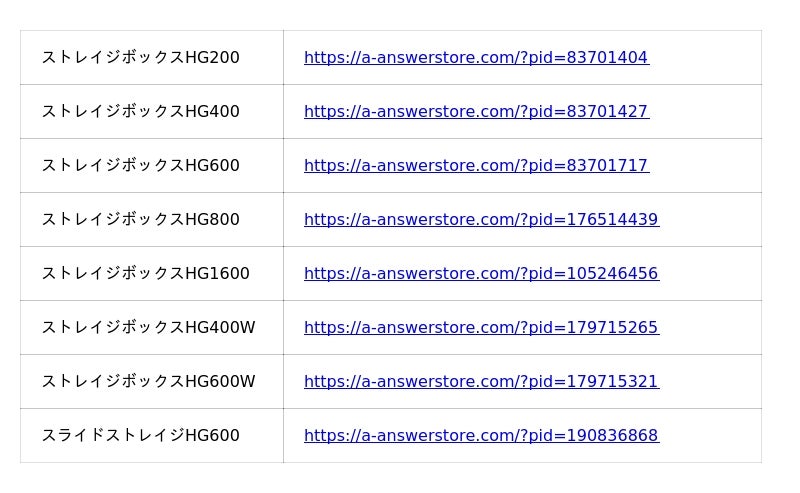Select the ストレイジボックスHG1600 name cell

click(x=146, y=274)
